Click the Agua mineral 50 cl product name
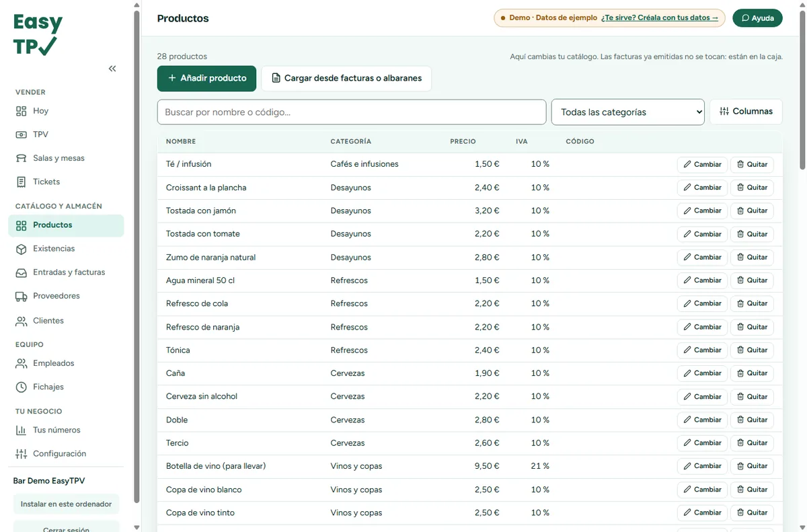 tap(200, 280)
